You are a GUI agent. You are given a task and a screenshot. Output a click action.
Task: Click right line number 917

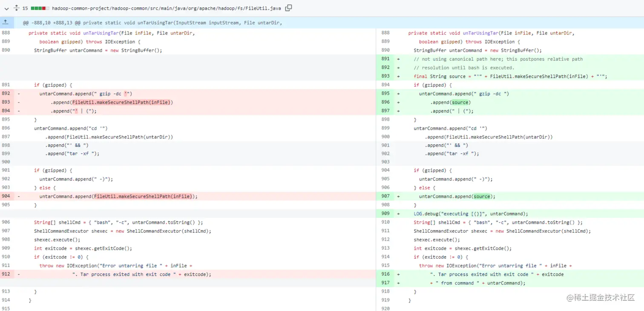(x=385, y=283)
